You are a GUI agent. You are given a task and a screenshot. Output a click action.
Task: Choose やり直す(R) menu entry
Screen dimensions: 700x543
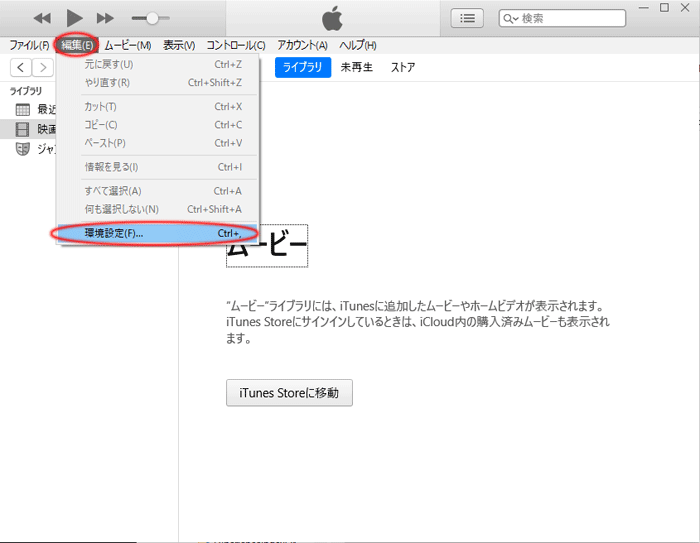tap(158, 83)
